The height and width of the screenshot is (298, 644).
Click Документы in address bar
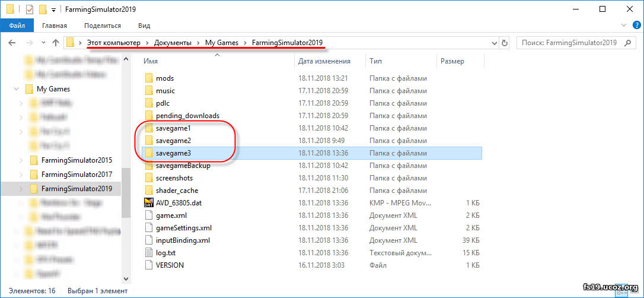pos(173,42)
